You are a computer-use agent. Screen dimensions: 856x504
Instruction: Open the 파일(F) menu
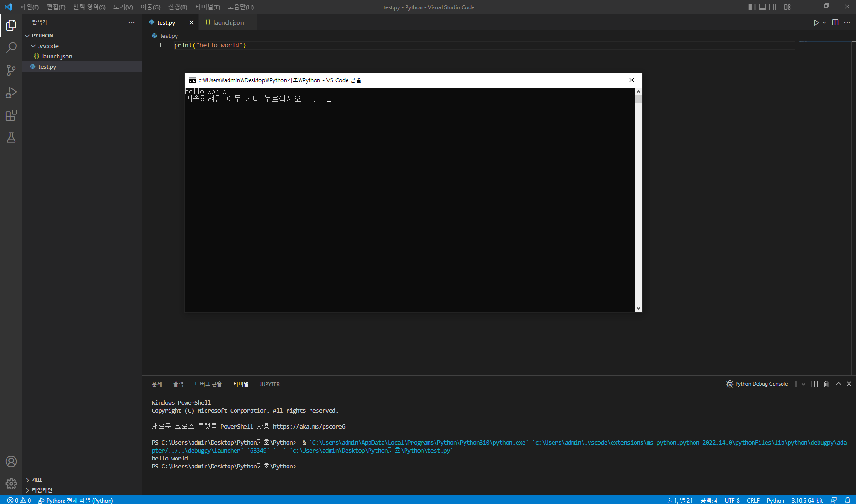click(30, 7)
